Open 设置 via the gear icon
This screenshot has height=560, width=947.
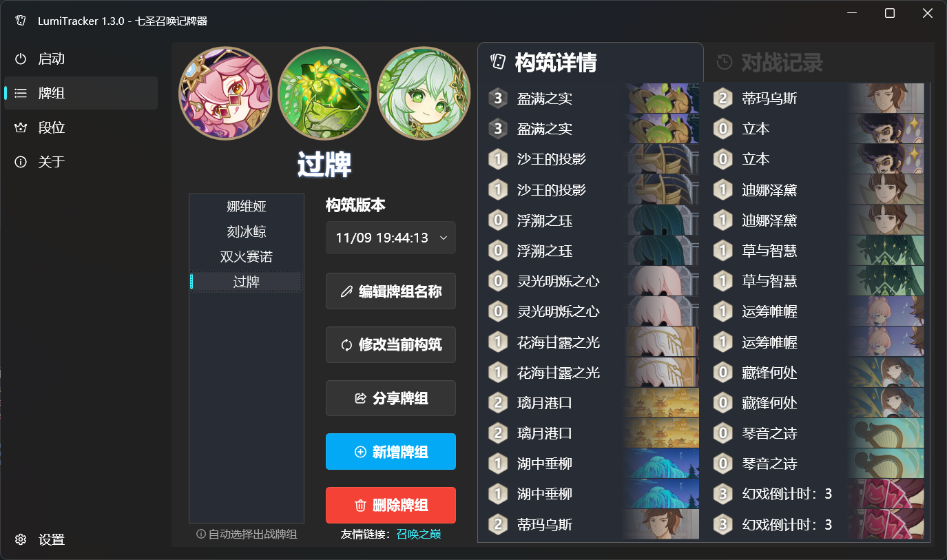21,539
